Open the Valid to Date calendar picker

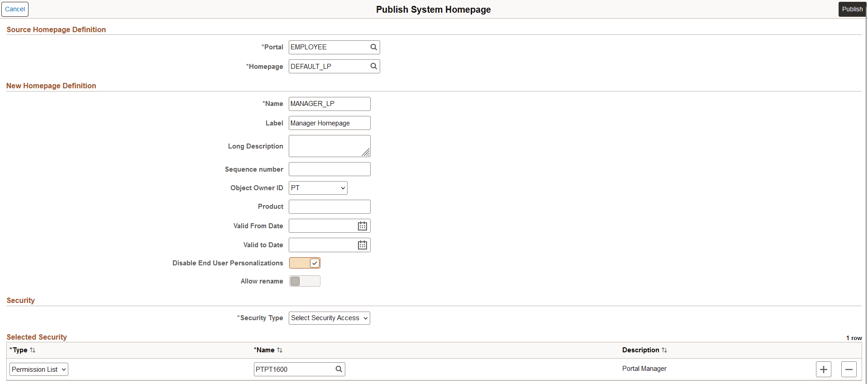(x=362, y=245)
